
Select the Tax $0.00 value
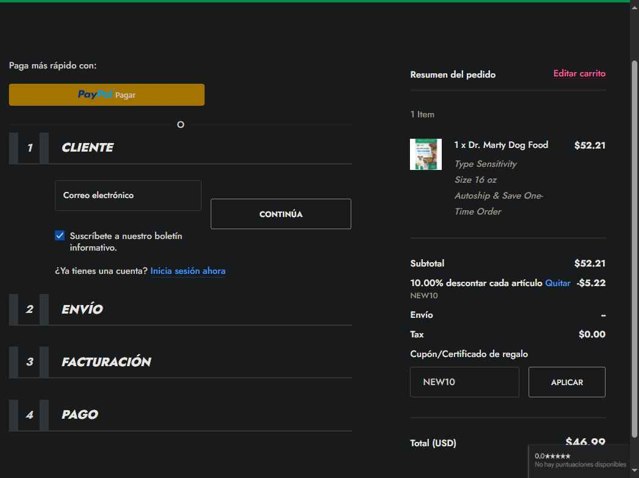[592, 334]
